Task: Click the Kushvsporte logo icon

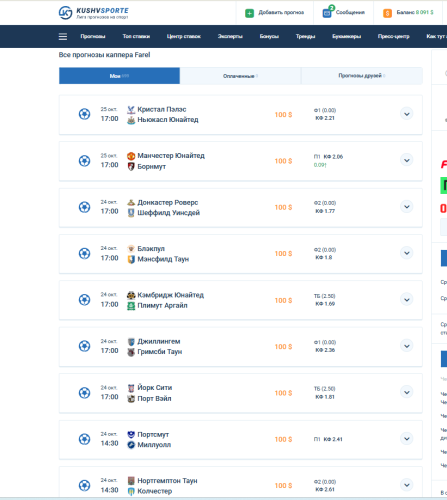Action: pos(65,13)
